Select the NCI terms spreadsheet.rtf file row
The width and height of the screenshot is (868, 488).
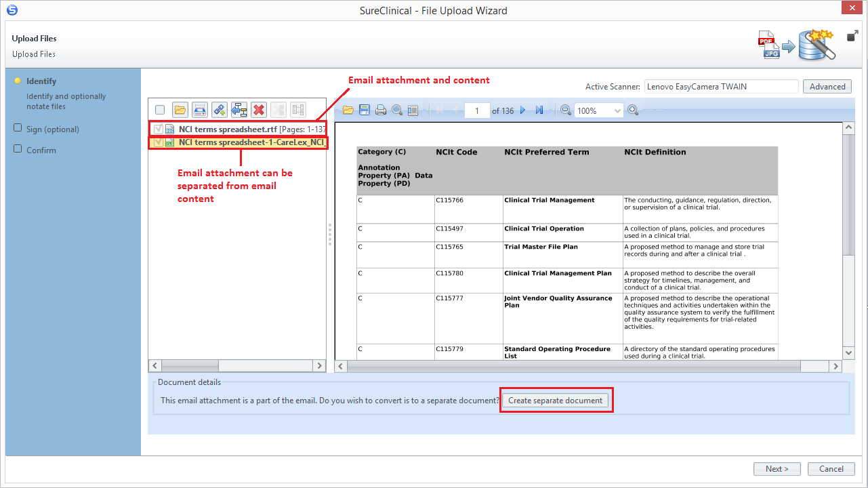click(238, 129)
